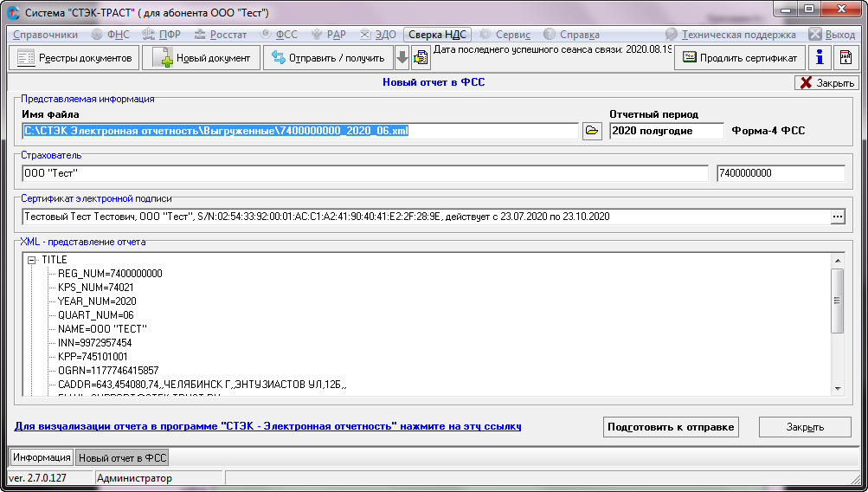This screenshot has height=492, width=868.
Task: Browse for file with folder icon
Action: [x=592, y=131]
